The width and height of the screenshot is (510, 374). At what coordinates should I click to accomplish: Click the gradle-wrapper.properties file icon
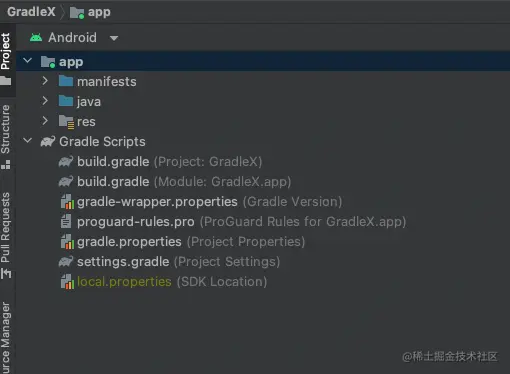[x=67, y=202]
